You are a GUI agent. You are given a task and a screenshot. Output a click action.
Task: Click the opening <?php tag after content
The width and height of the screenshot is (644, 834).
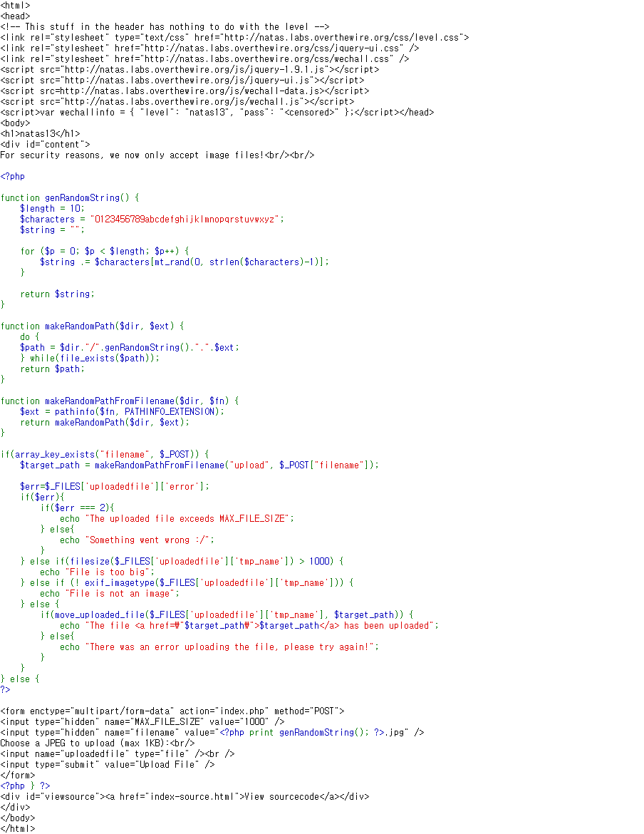pos(13,176)
